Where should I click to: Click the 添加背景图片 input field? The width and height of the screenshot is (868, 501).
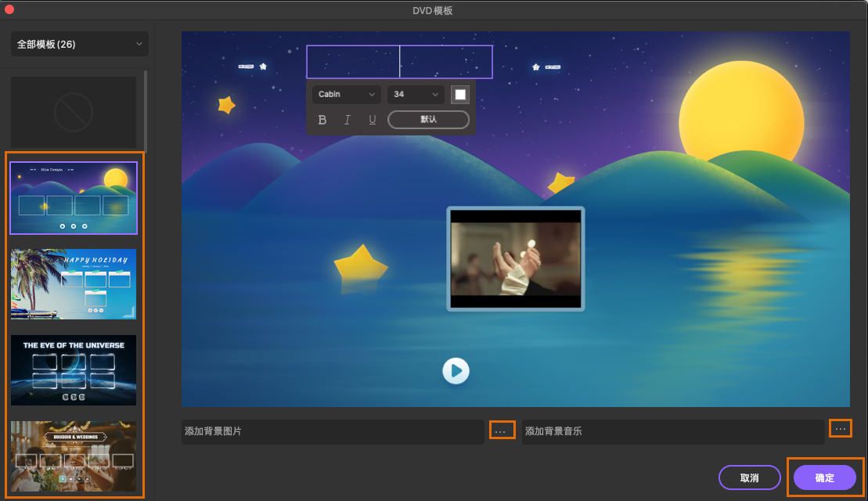333,431
